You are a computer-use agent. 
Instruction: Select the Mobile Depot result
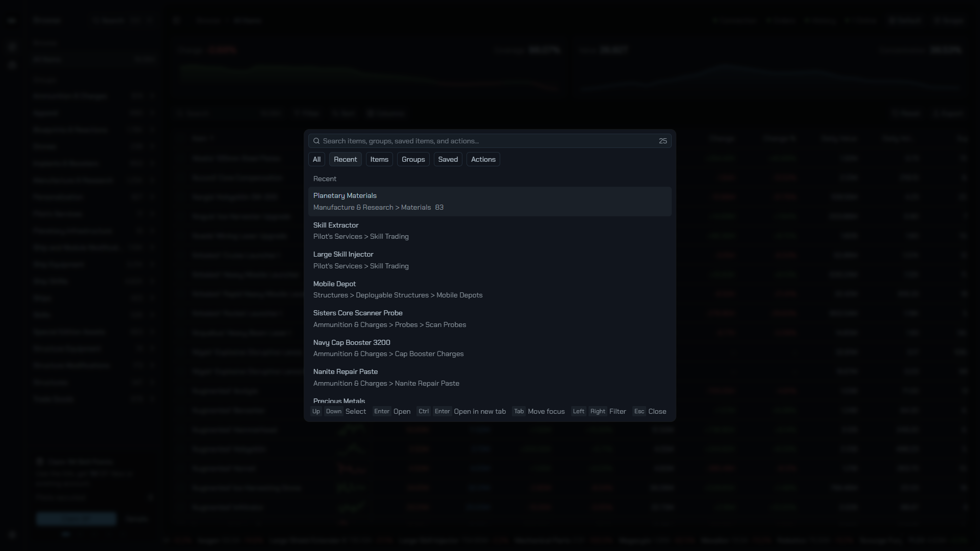[490, 289]
